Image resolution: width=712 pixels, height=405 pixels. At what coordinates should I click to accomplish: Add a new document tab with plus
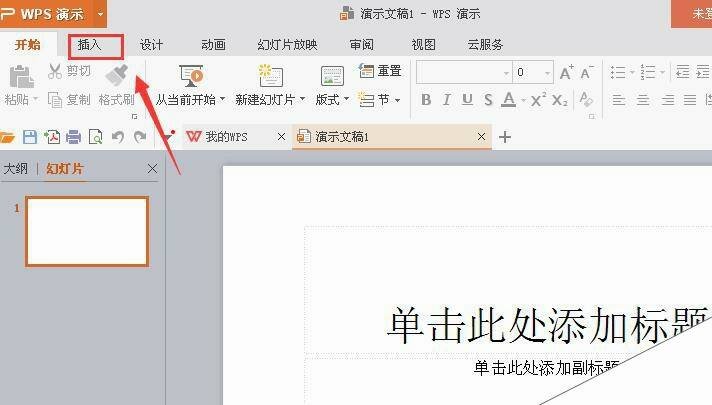(505, 137)
